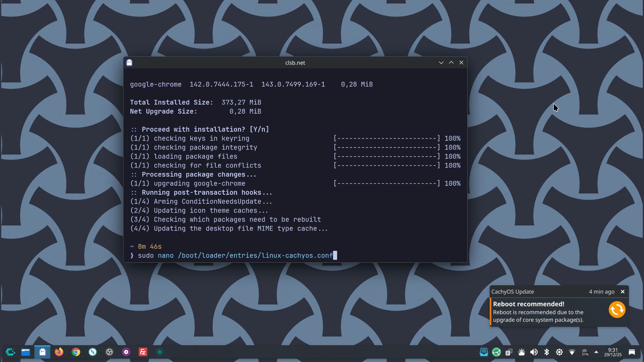Image resolution: width=644 pixels, height=362 pixels.
Task: Expand hidden system tray icons arrow
Action: 596,352
